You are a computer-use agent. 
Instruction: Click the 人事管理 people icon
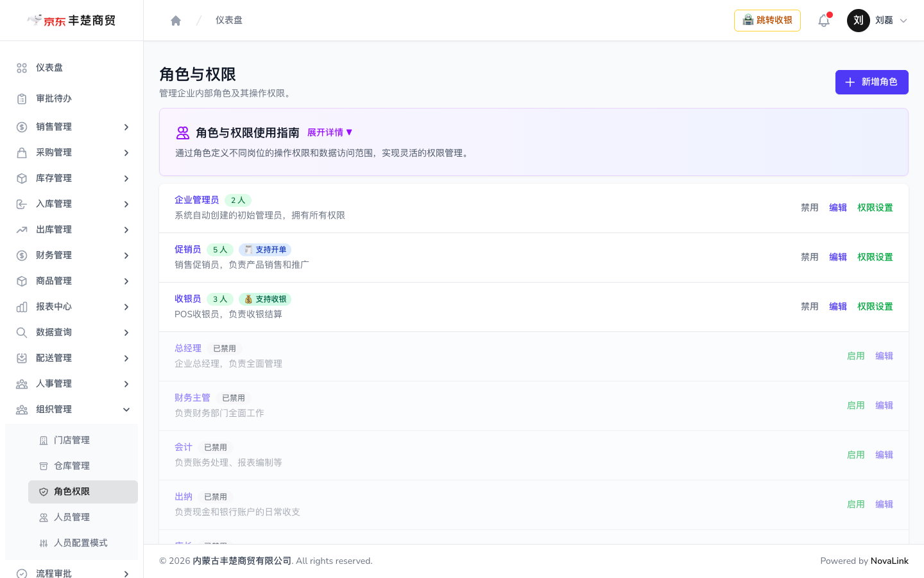[x=22, y=384]
